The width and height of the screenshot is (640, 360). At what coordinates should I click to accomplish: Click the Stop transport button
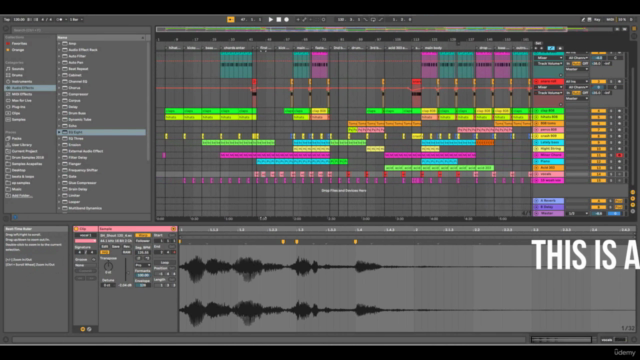coord(279,20)
